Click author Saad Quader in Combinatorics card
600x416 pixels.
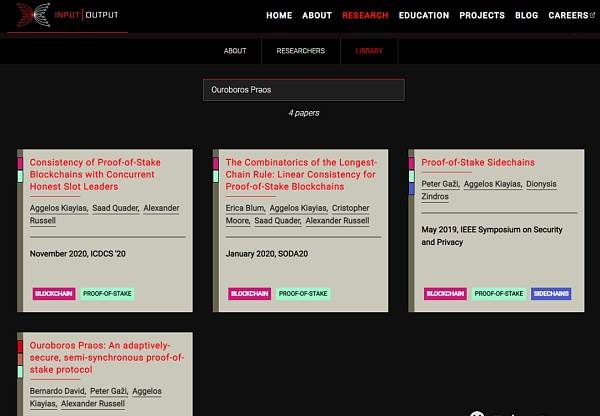coord(277,221)
